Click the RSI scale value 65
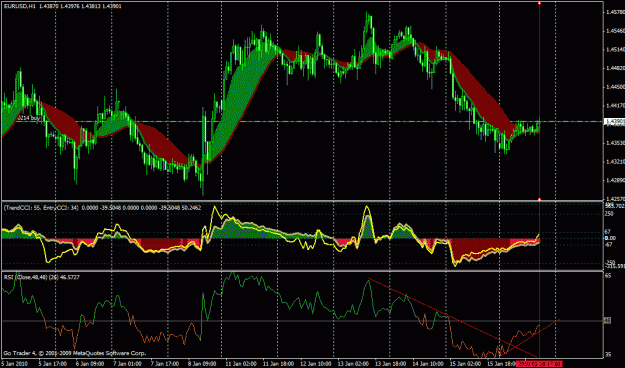This screenshot has width=625, height=368. pos(608,275)
